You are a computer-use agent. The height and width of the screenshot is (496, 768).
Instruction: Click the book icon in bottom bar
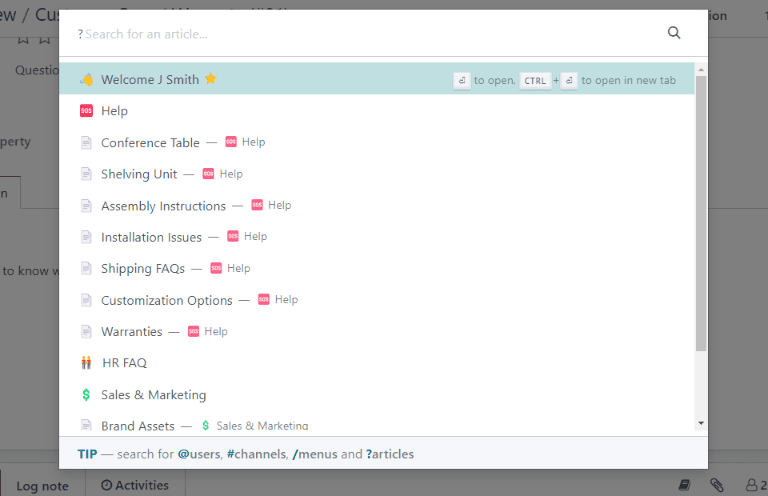click(x=685, y=485)
